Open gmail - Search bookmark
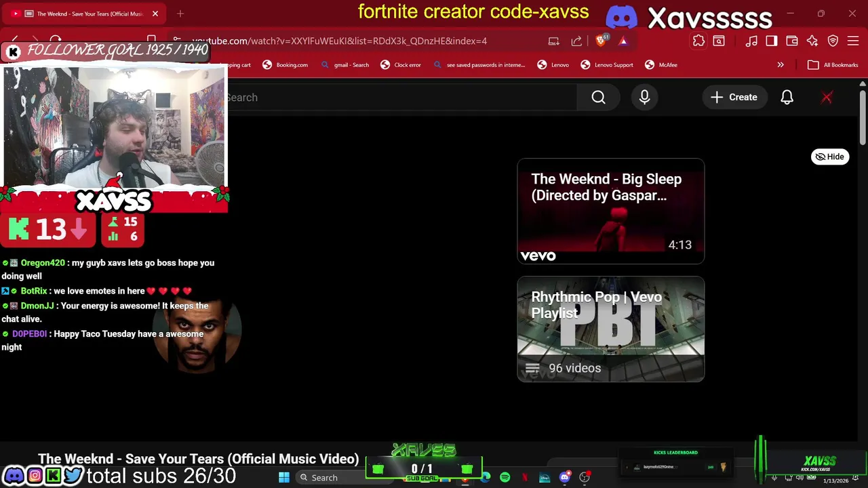This screenshot has height=488, width=868. (x=345, y=65)
